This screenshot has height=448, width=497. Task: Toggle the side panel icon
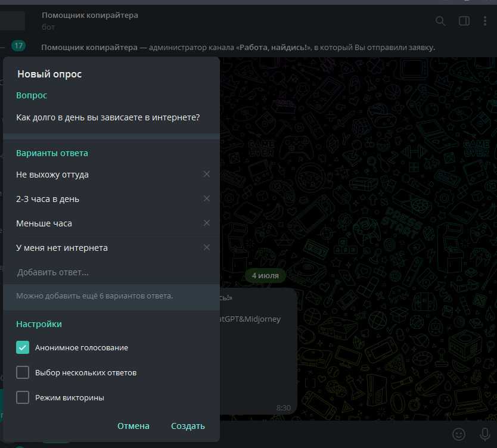coord(464,21)
